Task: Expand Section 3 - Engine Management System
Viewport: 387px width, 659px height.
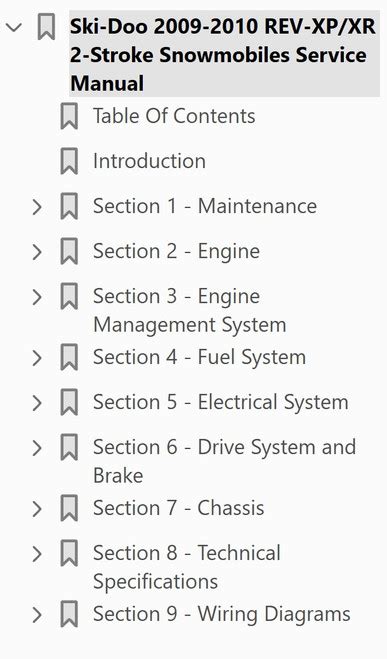Action: click(x=37, y=297)
